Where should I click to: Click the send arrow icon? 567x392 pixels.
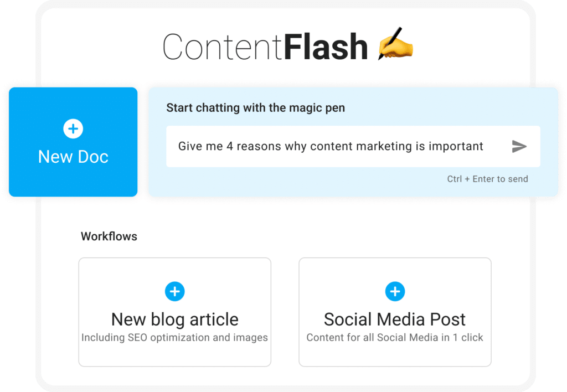point(519,147)
